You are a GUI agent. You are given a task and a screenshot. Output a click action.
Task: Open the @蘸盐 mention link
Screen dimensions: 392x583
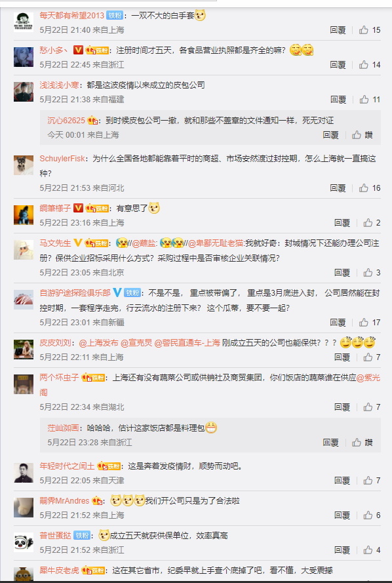pyautogui.click(x=144, y=243)
